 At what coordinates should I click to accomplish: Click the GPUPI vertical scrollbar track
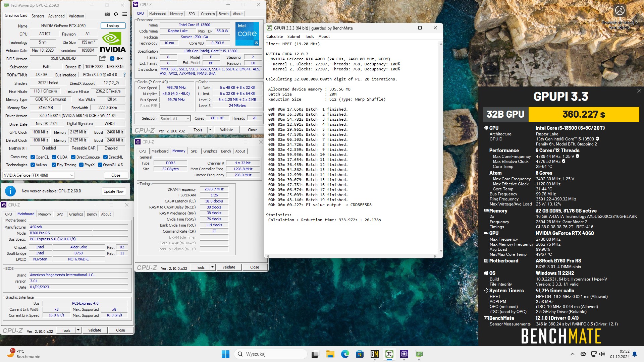click(441, 147)
